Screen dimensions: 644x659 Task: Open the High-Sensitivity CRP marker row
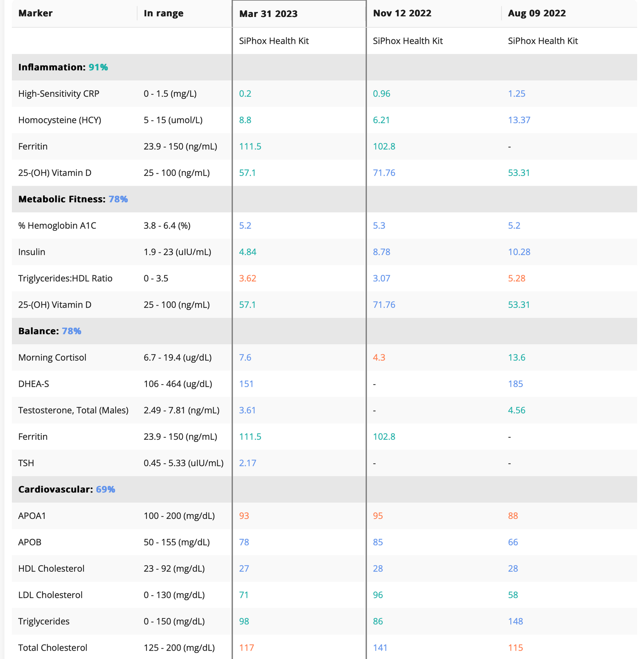click(59, 94)
